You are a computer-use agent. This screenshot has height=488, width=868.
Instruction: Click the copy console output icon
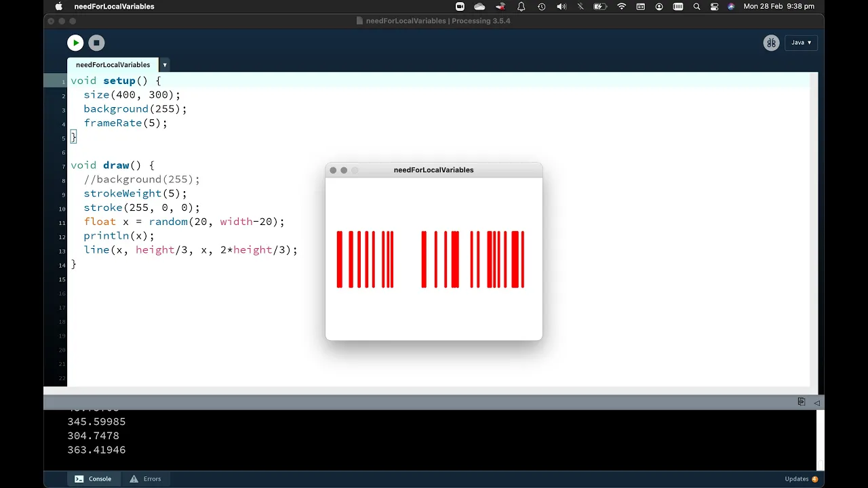point(802,402)
